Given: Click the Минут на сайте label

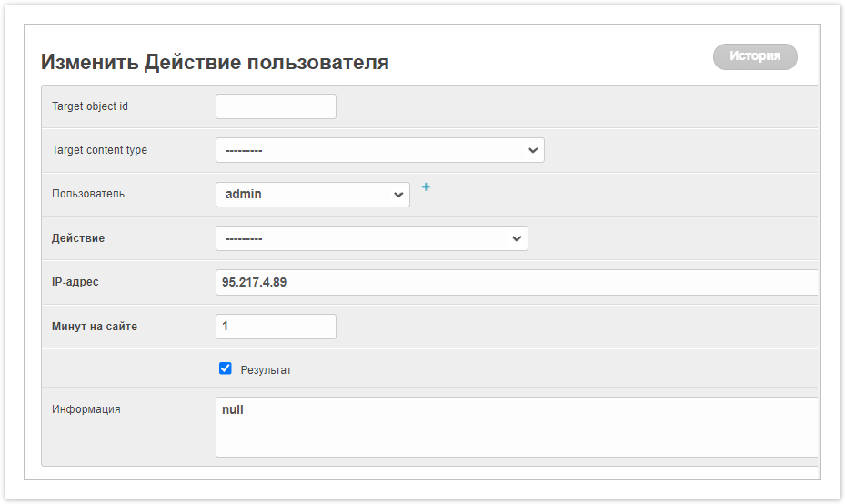Looking at the screenshot, I should pyautogui.click(x=95, y=327).
